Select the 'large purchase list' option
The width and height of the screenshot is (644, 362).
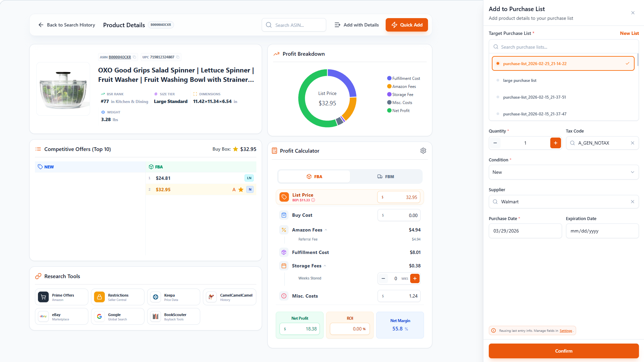[519, 81]
